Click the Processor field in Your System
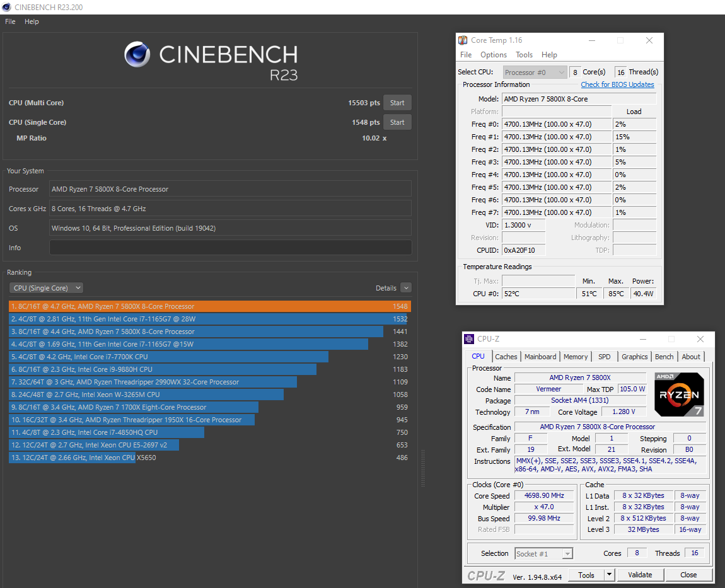 click(230, 189)
